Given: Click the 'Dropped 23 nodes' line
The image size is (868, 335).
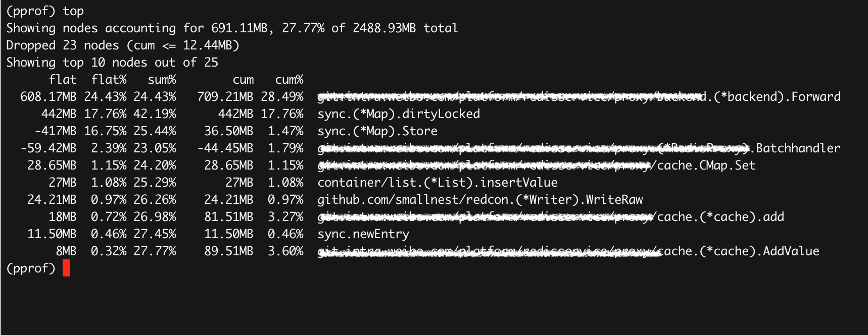Looking at the screenshot, I should coord(123,45).
